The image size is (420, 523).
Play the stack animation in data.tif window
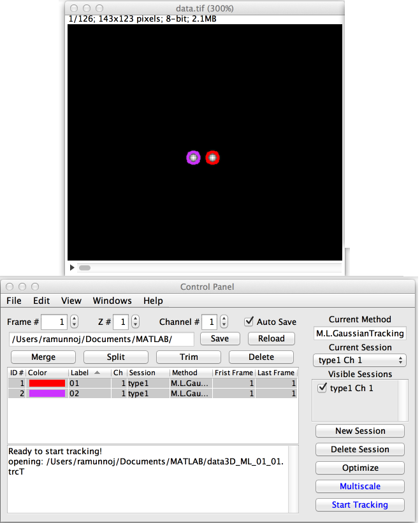click(72, 268)
